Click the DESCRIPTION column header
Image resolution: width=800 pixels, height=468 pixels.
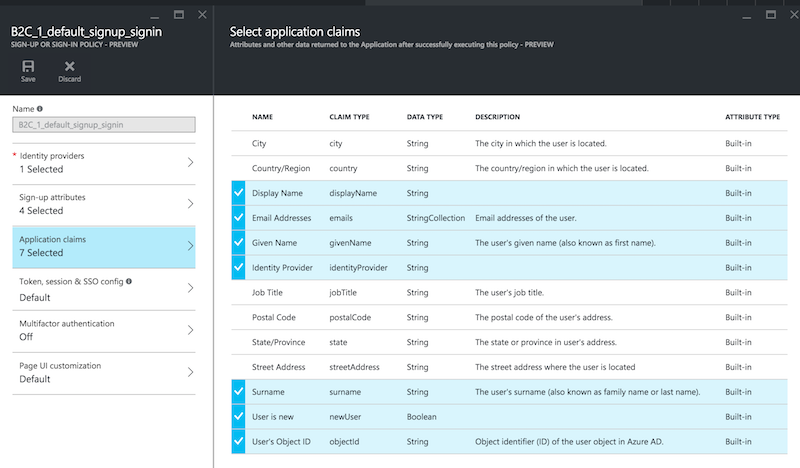coord(497,117)
